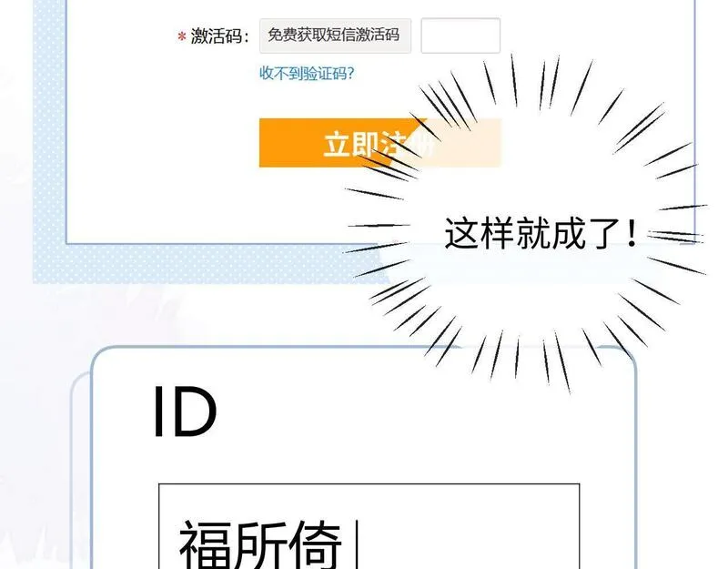
Task: Open the 收不到验证码? help link
Action: (x=307, y=74)
